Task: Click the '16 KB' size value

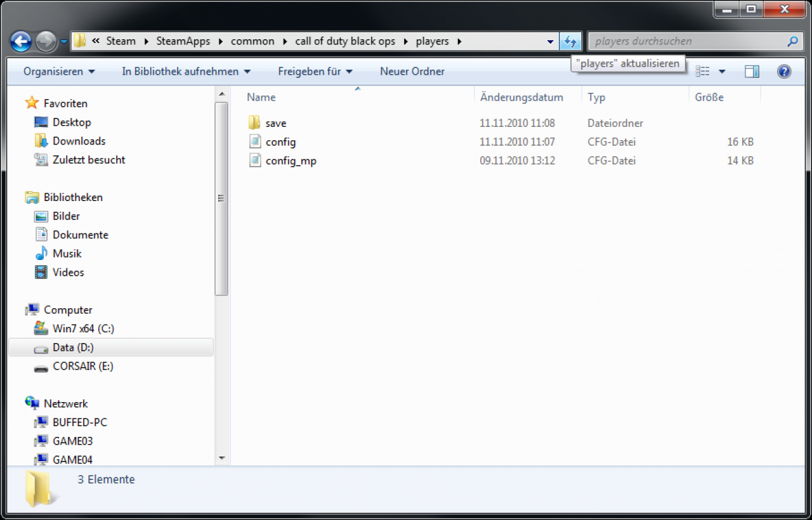Action: (740, 142)
